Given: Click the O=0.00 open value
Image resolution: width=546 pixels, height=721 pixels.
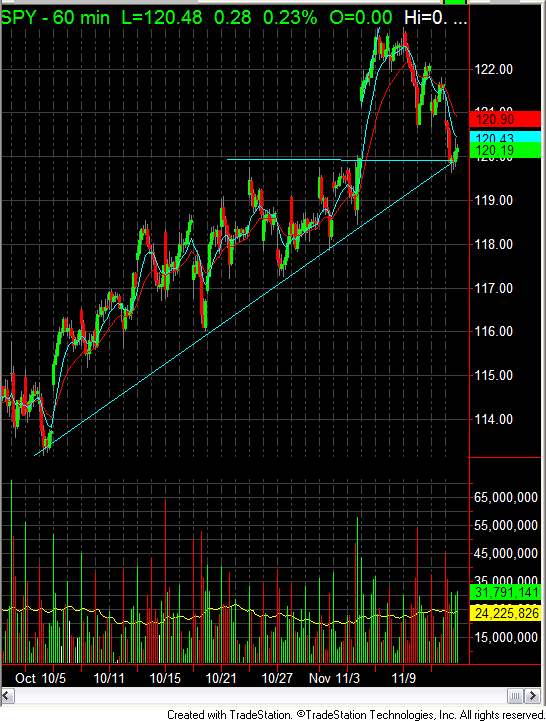Looking at the screenshot, I should point(361,18).
